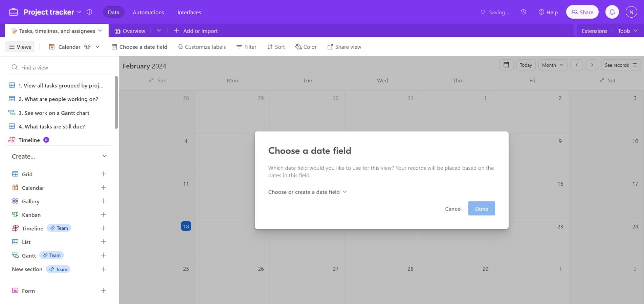Go to the next month arrow
Viewport: 644px width, 304px height.
point(592,65)
